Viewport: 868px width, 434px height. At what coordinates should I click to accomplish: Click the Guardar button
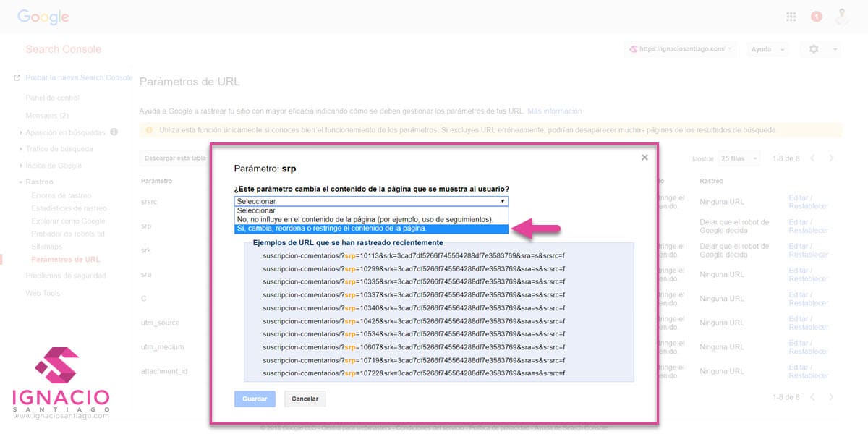tap(255, 399)
